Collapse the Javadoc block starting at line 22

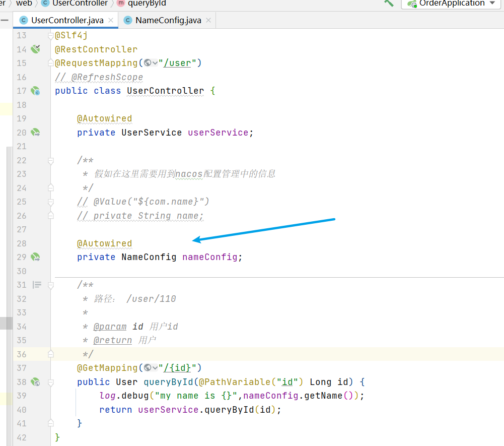click(50, 160)
